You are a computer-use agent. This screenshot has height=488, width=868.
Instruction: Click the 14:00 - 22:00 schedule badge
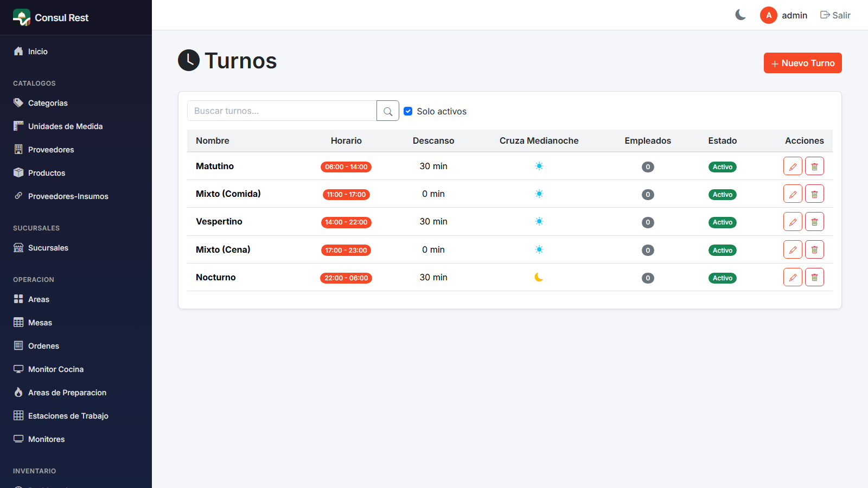click(x=346, y=222)
